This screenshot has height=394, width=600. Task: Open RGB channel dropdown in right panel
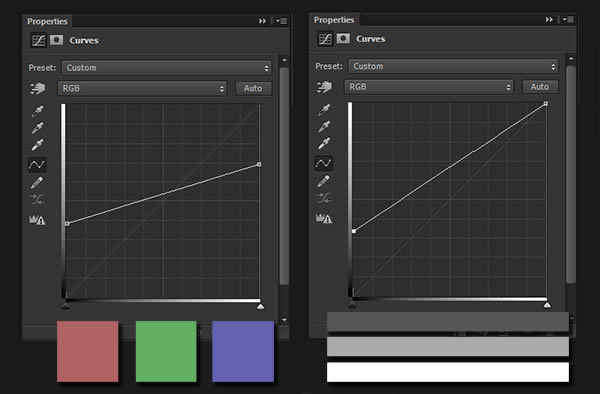(x=429, y=87)
